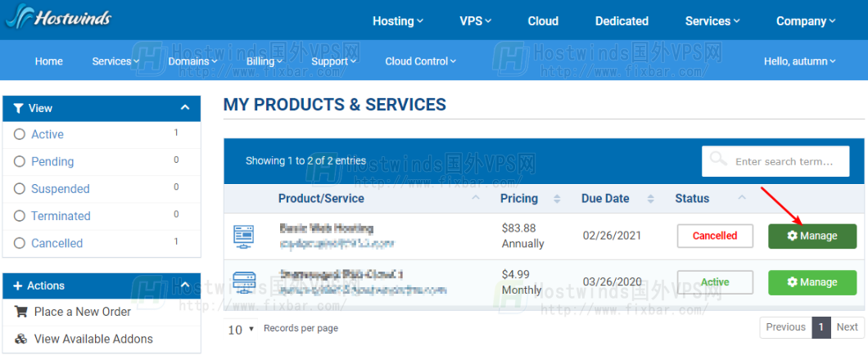
Task: Manage the Basic Web Hosting service
Action: tap(812, 236)
